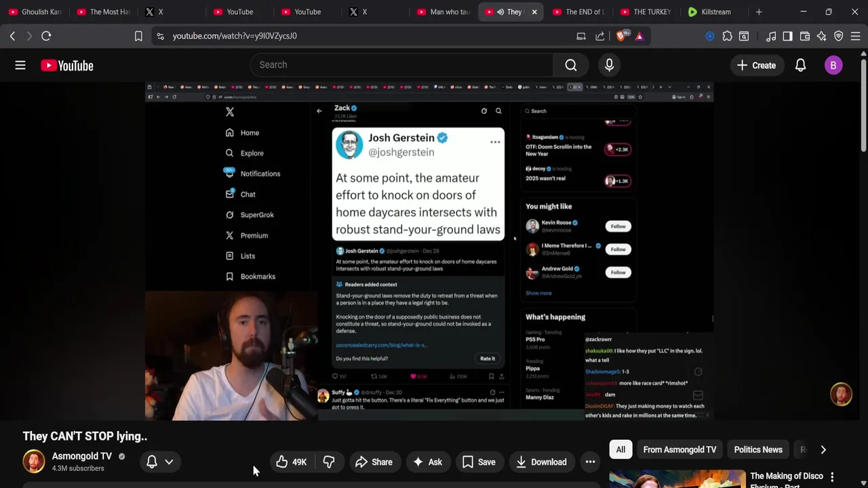Open account avatar menu labeled B
The image size is (868, 488).
pyautogui.click(x=833, y=65)
